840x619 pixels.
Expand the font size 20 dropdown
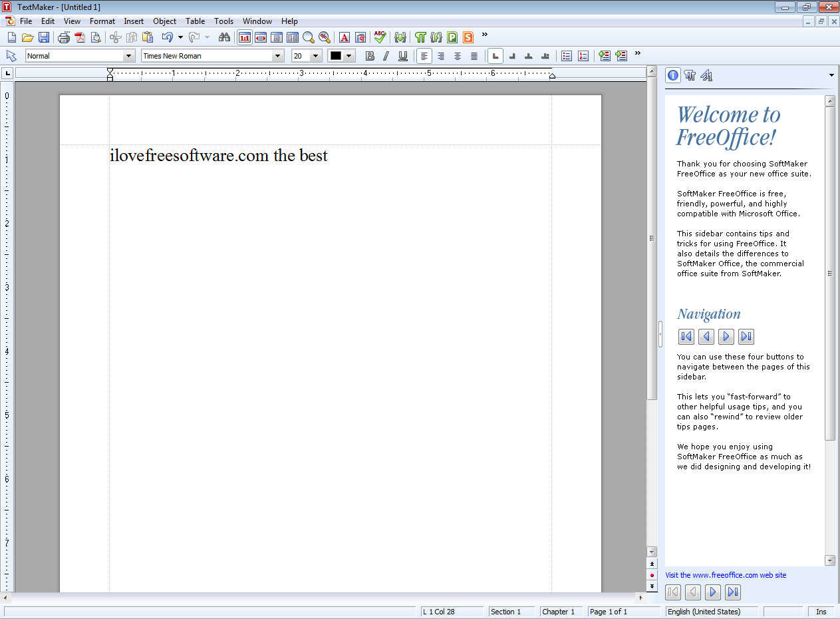coord(316,56)
